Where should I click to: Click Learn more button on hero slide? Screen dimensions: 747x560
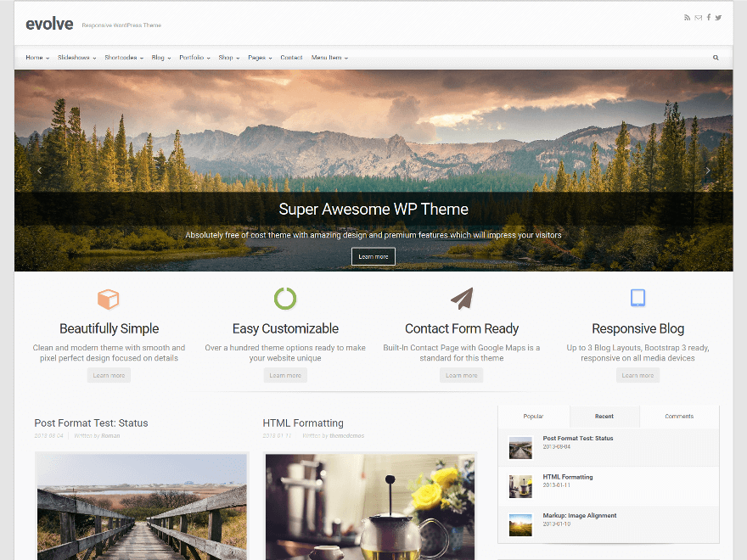click(x=373, y=256)
